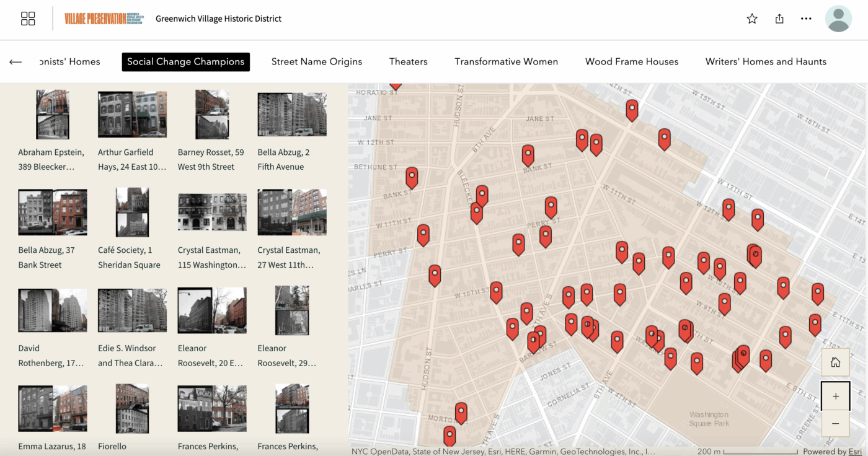Click the share icon in header
The image size is (868, 456).
779,19
